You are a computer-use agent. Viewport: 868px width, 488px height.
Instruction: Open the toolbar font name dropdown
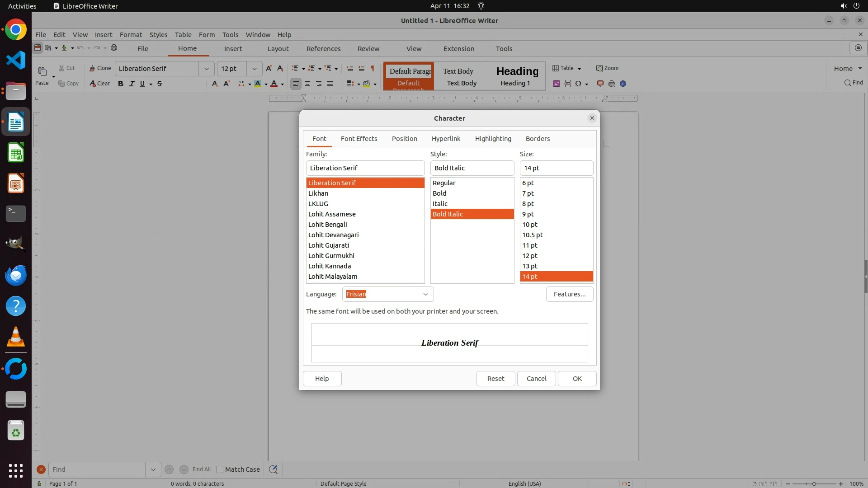(207, 69)
